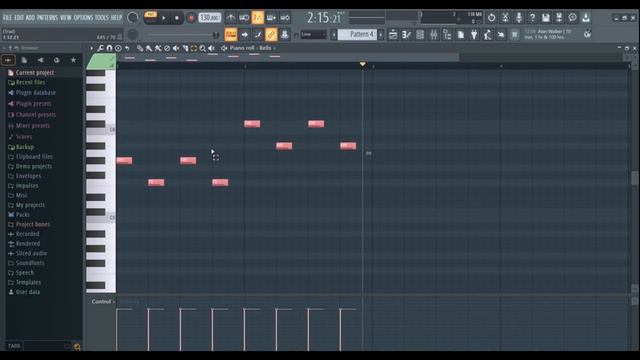Open the plugin picker plug icon
Screen dimensions: 640x360
(474, 35)
